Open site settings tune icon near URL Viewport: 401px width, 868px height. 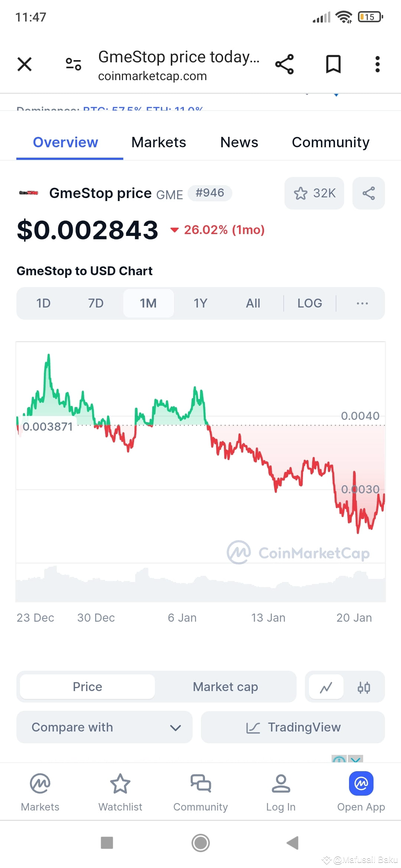73,64
